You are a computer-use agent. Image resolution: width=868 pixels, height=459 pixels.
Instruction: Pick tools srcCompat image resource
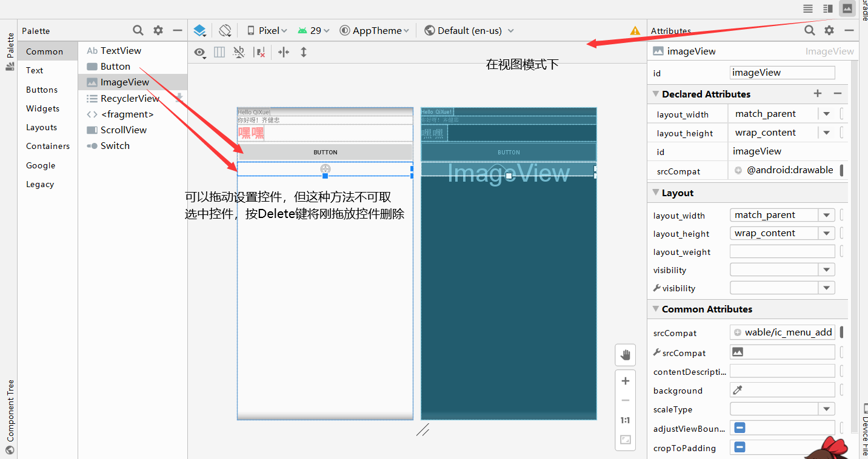point(738,352)
